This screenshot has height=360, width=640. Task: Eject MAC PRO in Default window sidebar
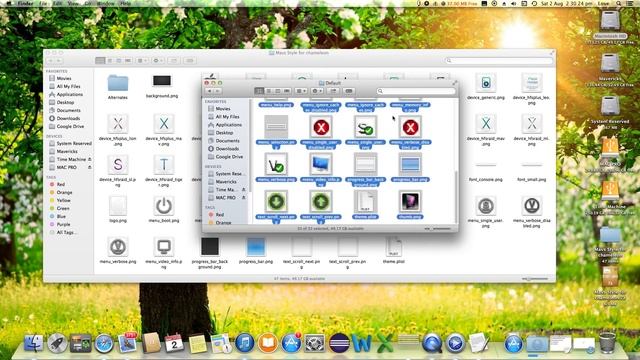[243, 198]
